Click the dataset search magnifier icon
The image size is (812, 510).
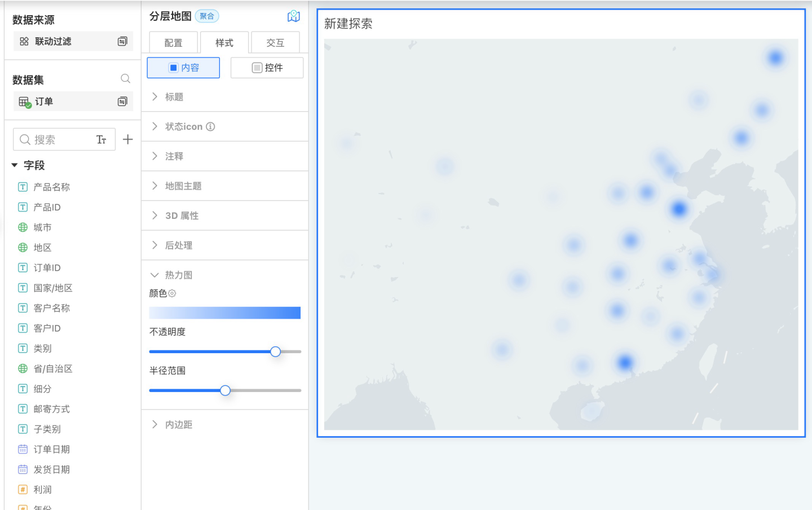[x=125, y=79]
